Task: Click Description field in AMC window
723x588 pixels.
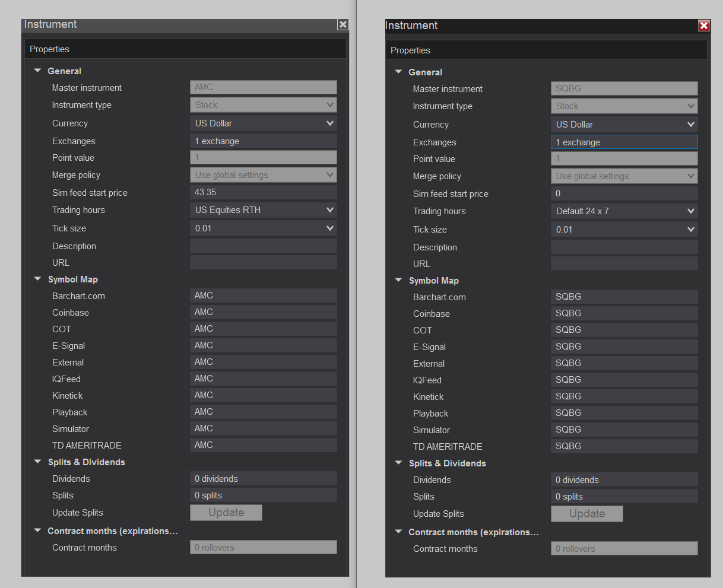Action: pos(264,246)
